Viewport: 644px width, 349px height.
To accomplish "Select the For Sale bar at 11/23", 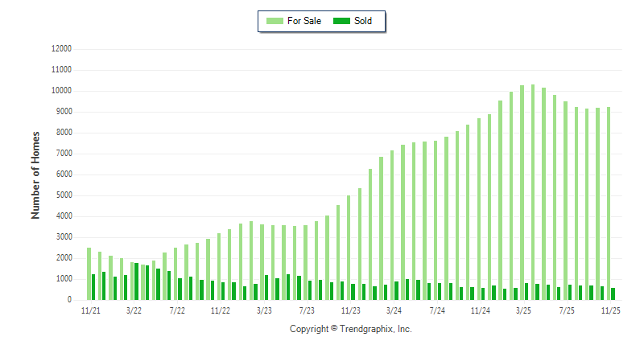I will coord(349,248).
